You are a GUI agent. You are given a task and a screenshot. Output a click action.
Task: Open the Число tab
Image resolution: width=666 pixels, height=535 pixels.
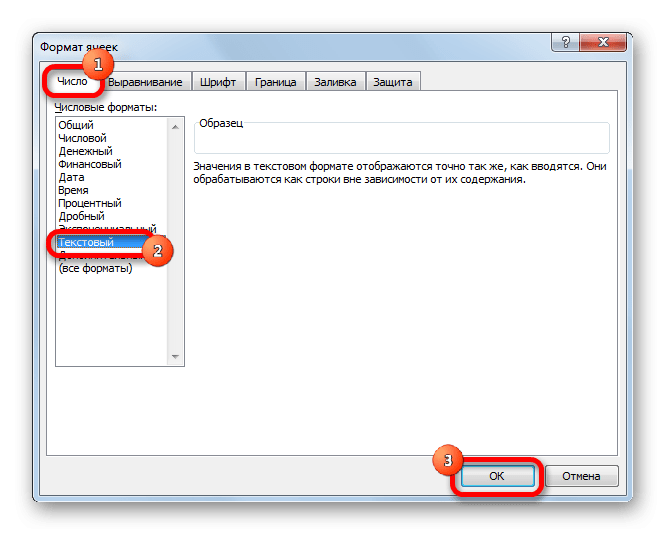(x=73, y=81)
